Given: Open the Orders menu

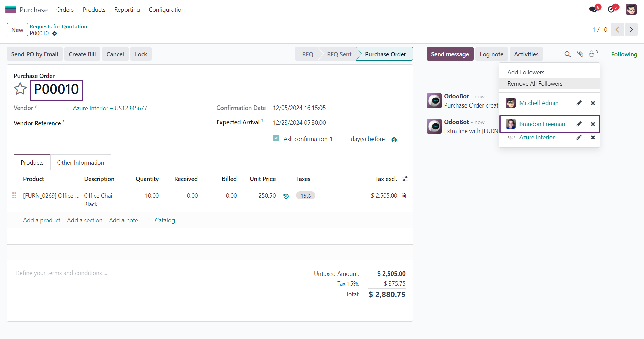Looking at the screenshot, I should pyautogui.click(x=65, y=10).
